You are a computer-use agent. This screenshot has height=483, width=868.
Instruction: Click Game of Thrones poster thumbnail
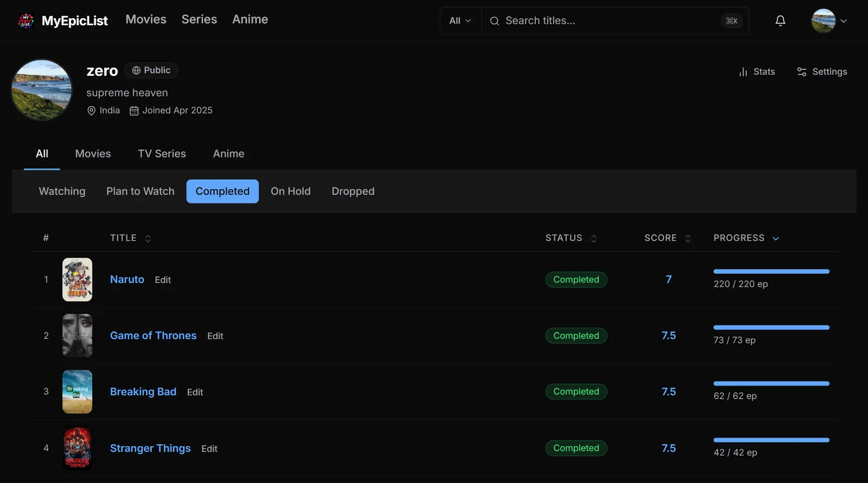(x=77, y=336)
